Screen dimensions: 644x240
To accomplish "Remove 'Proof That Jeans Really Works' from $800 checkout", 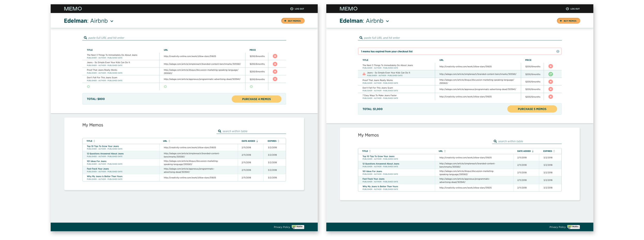I will [275, 72].
